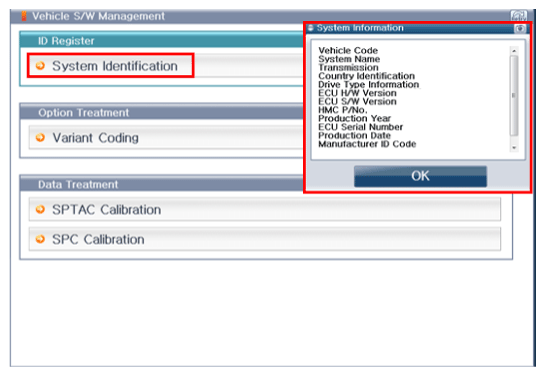Click scroll down arrow in System Information list
Viewport: 545px width, 376px height.
pos(514,148)
